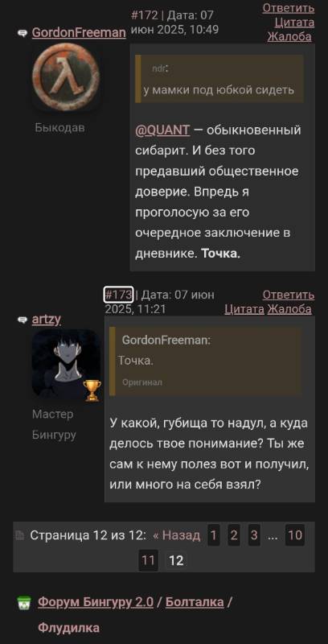Click the speech bubble icon beside GordonFreeman
Image resolution: width=328 pixels, height=644 pixels.
tap(23, 33)
